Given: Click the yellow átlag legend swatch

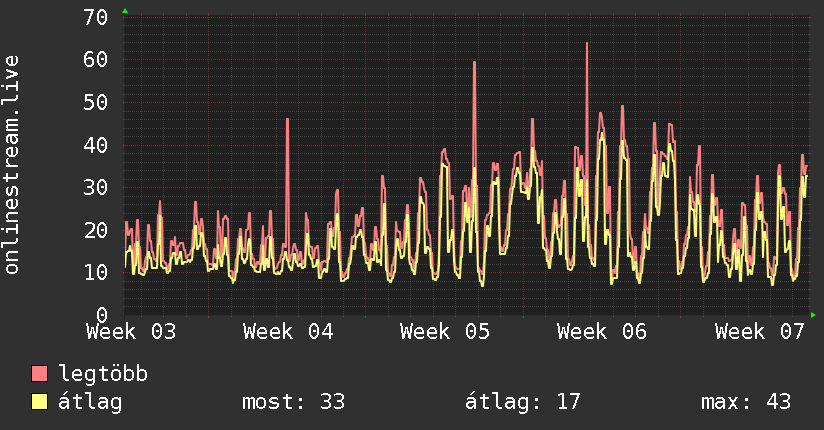Looking at the screenshot, I should (39, 401).
